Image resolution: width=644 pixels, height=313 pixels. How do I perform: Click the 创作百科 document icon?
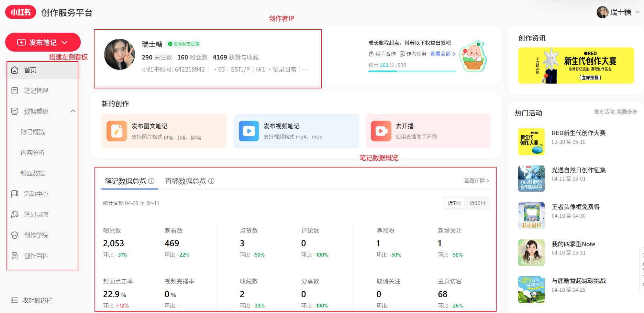(15, 256)
